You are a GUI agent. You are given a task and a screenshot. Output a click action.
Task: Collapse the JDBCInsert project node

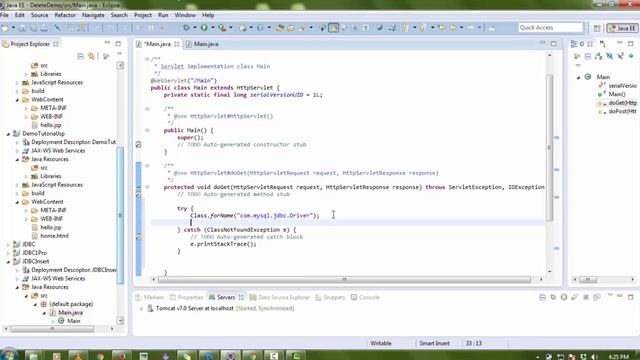coord(8,261)
